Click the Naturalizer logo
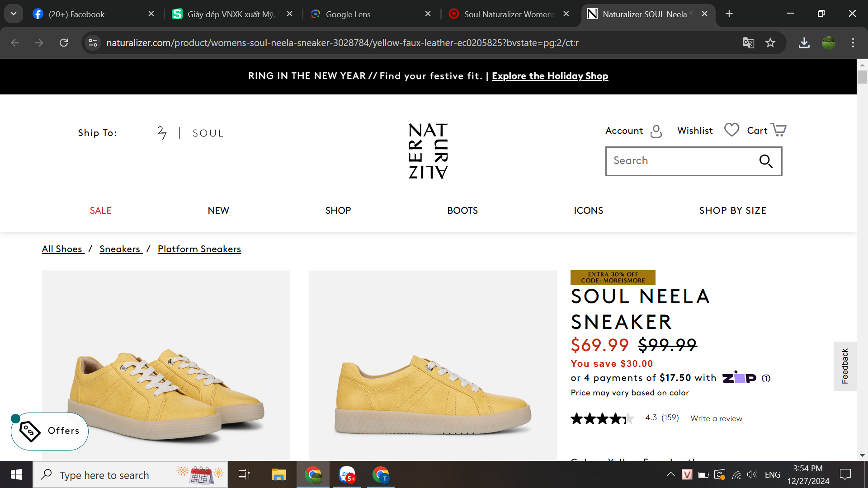The image size is (868, 488). tap(428, 151)
